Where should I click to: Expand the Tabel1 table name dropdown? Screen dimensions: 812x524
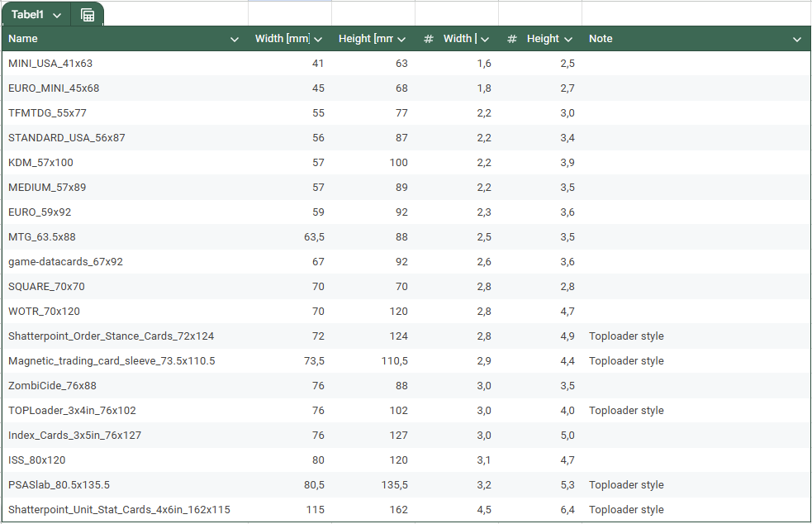click(x=57, y=16)
